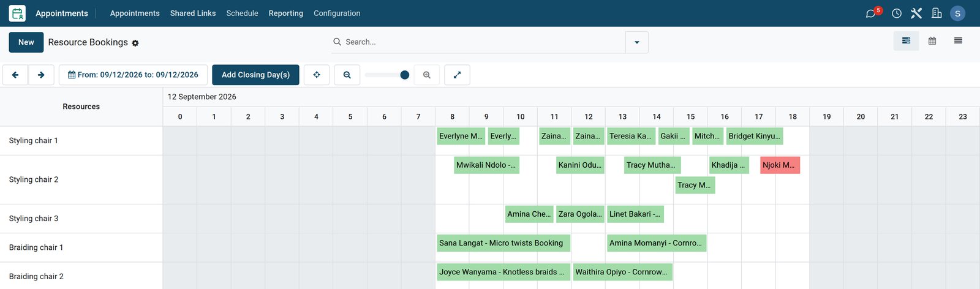
Task: Open the Configuration menu
Action: tap(337, 13)
